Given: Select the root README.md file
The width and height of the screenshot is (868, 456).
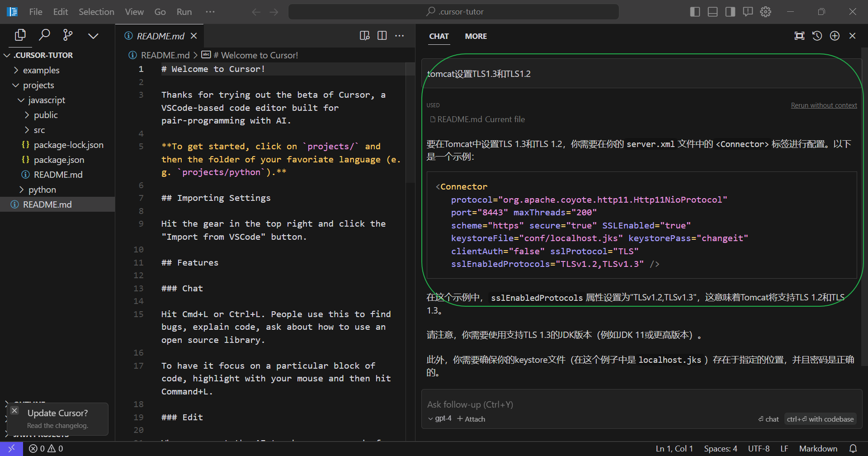Looking at the screenshot, I should 57,204.
